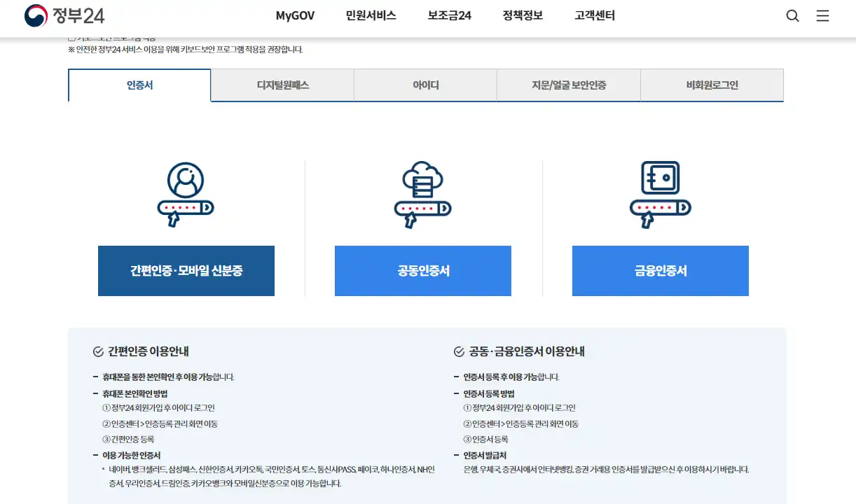Open the search magnifier icon
This screenshot has width=856, height=504.
pos(792,15)
